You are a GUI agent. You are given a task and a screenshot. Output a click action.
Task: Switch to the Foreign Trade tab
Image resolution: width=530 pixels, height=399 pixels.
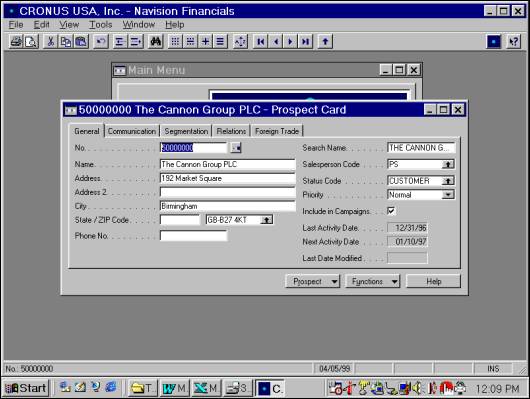(277, 131)
